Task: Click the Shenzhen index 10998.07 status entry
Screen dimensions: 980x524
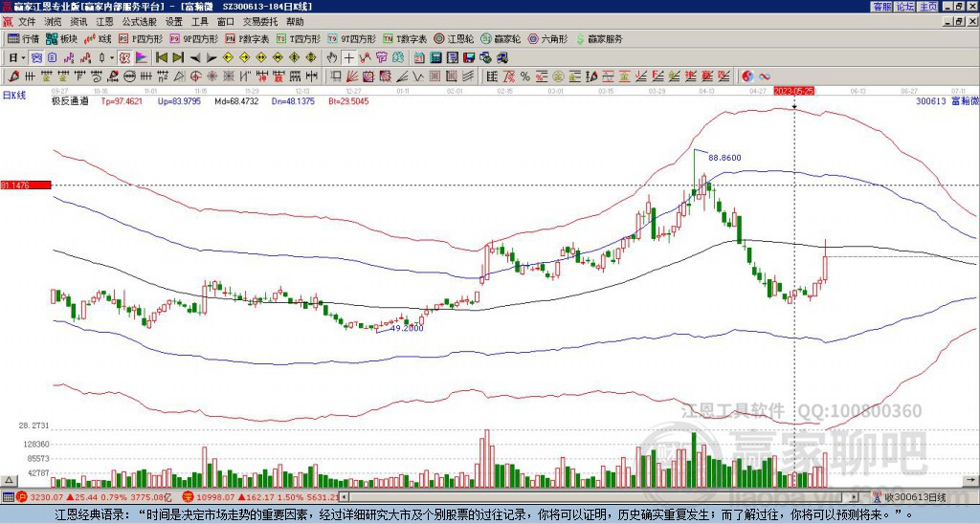Action: point(261,497)
